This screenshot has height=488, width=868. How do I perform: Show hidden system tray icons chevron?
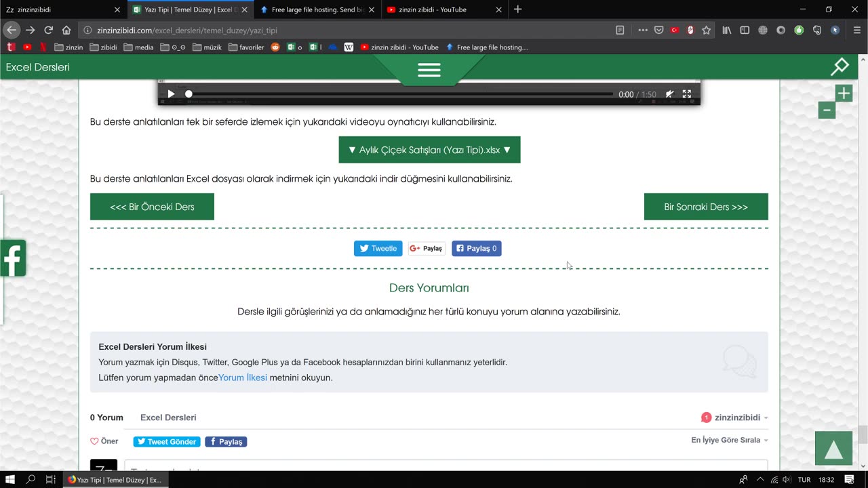759,480
